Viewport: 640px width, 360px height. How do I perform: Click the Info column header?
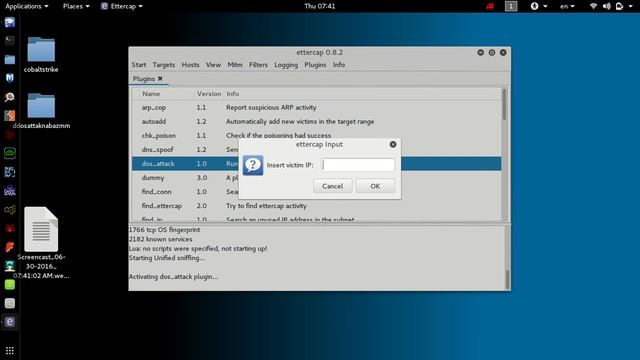[x=362, y=94]
